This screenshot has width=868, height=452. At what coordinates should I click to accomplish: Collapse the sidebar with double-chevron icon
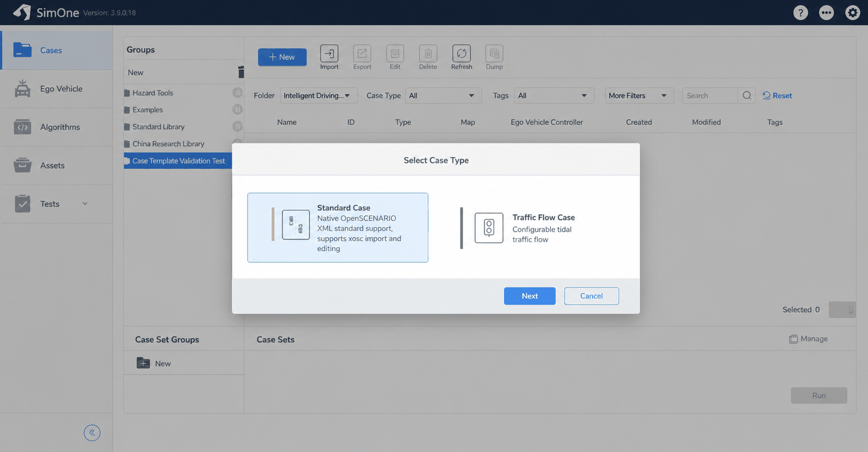click(x=92, y=433)
